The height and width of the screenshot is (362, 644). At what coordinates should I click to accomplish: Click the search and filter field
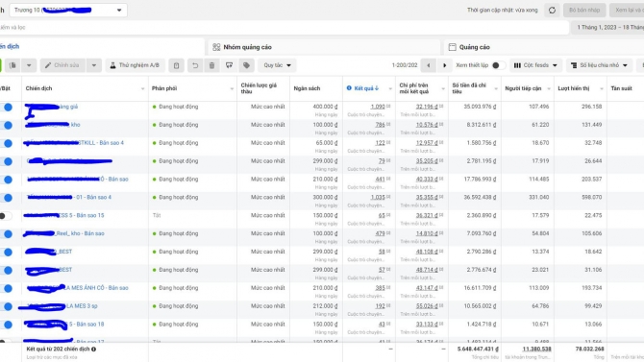tap(285, 28)
